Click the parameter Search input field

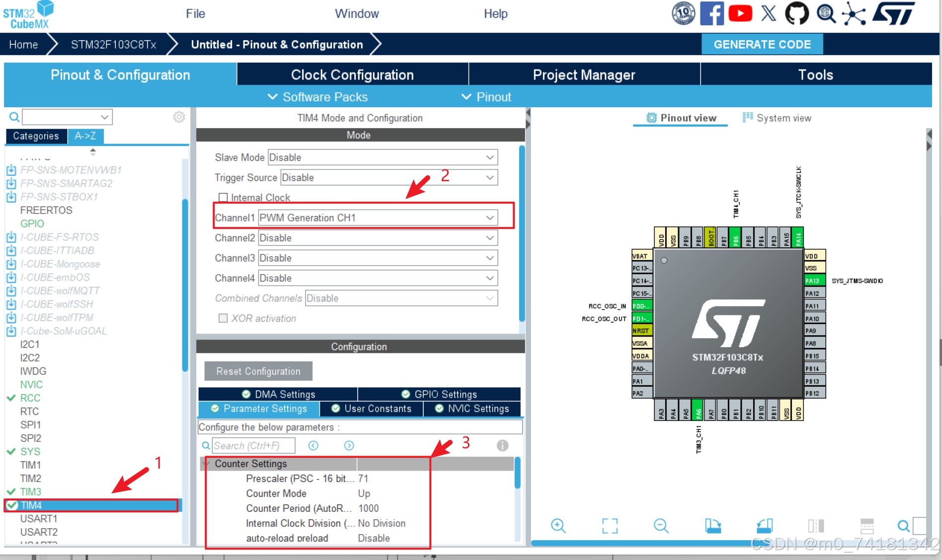[x=253, y=445]
